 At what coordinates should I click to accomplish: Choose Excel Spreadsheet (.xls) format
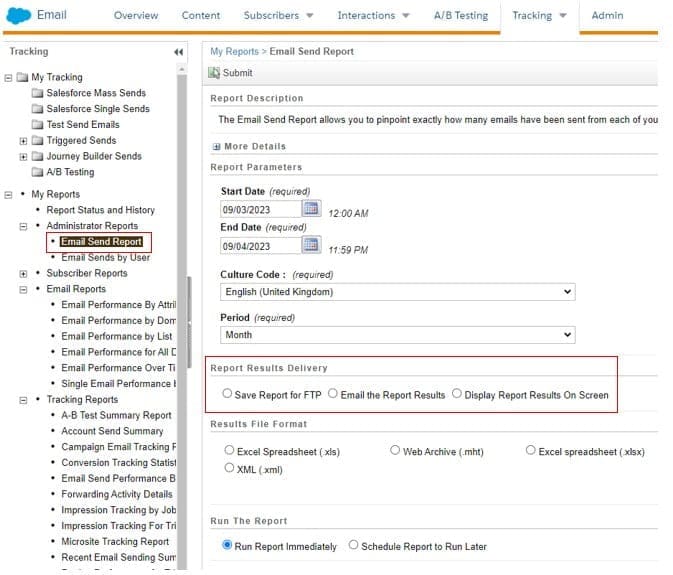229,451
